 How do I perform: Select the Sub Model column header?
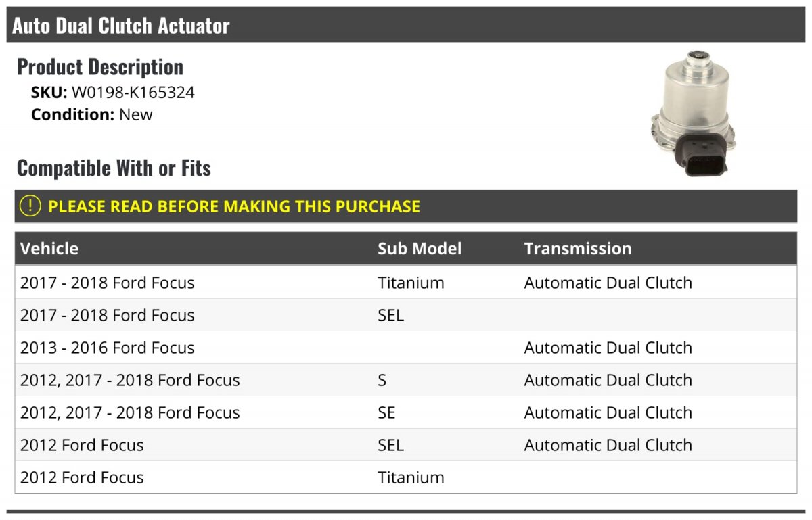[420, 248]
